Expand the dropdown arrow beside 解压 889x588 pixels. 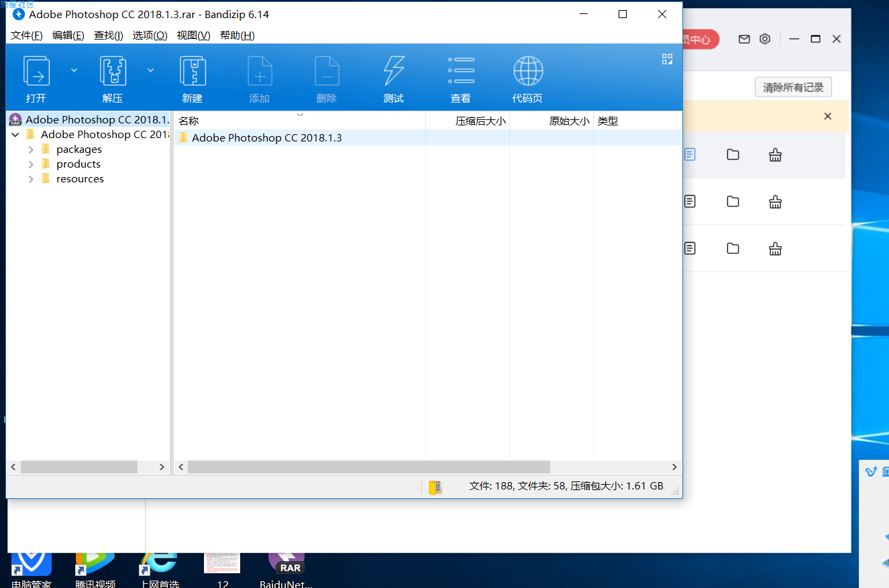[x=150, y=70]
